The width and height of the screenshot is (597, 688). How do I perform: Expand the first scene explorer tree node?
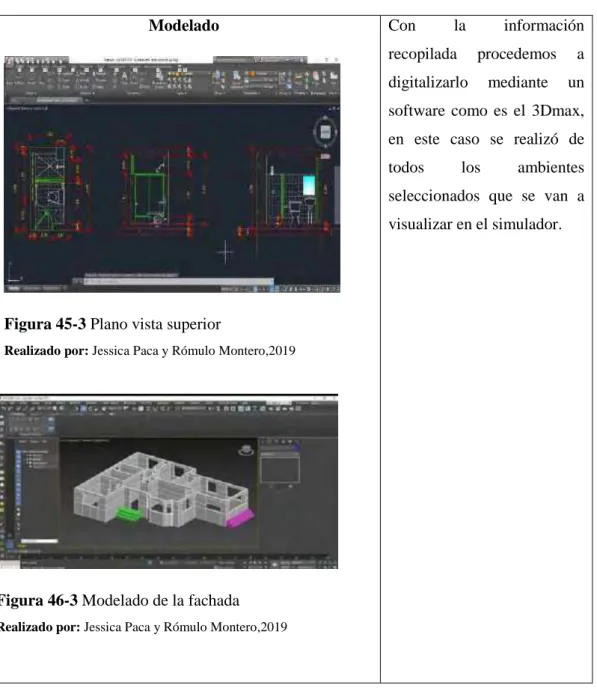point(27,455)
